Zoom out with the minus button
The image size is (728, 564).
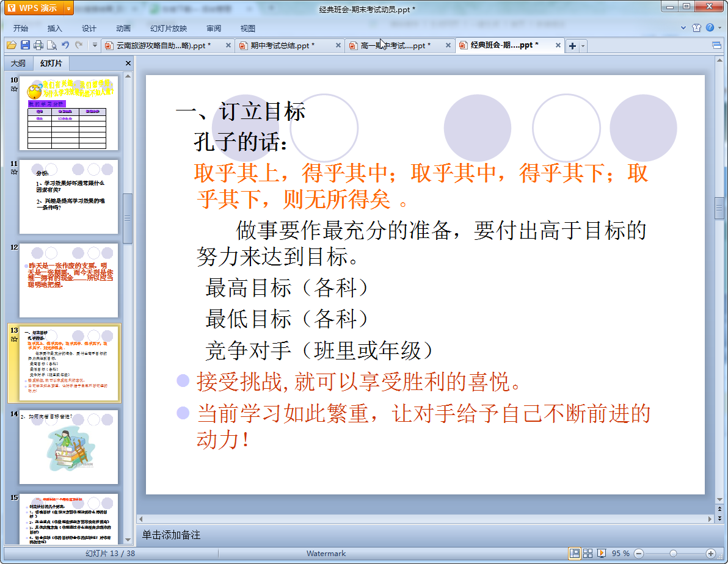(639, 554)
